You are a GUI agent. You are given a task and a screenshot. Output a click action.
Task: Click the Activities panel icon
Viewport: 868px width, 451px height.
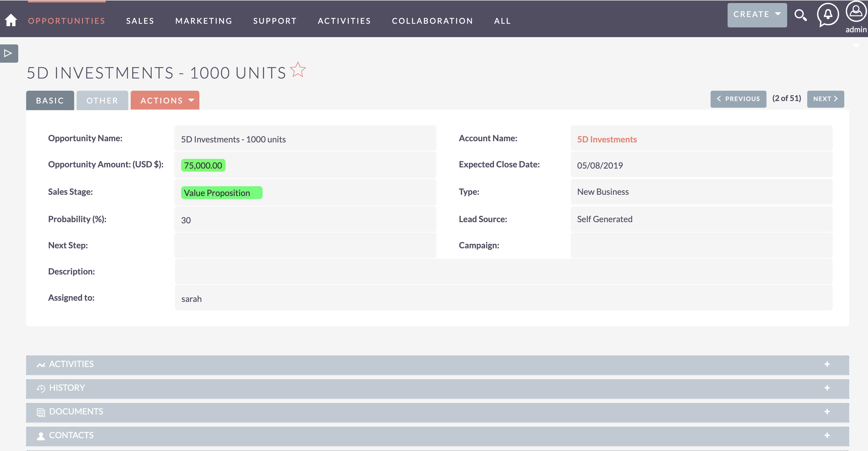41,365
